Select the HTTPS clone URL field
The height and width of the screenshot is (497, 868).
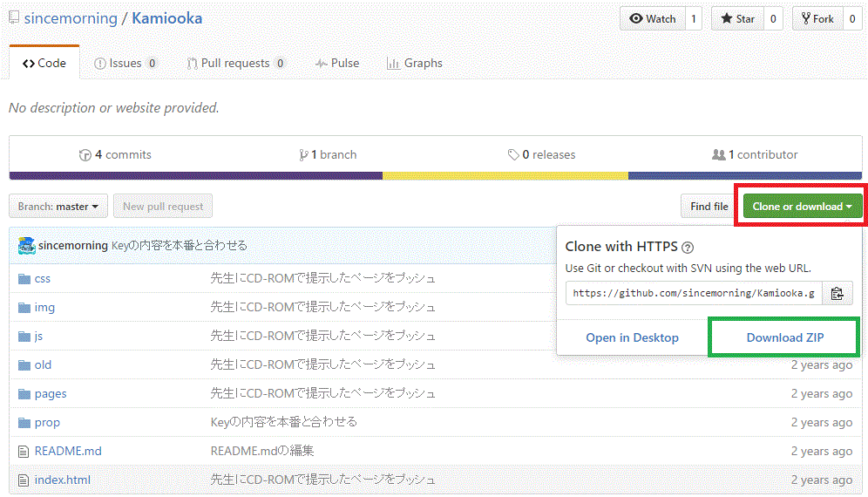click(694, 293)
